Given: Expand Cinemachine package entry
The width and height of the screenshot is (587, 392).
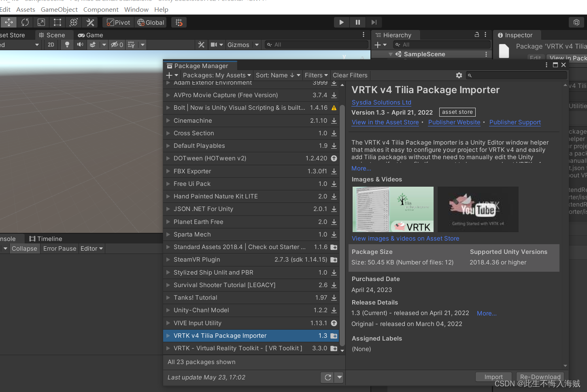Looking at the screenshot, I should 168,121.
